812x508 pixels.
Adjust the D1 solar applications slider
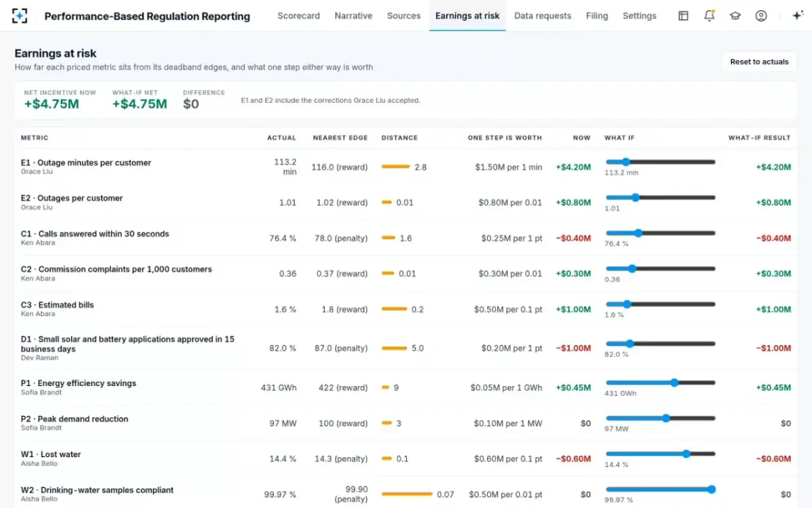[x=660, y=343]
